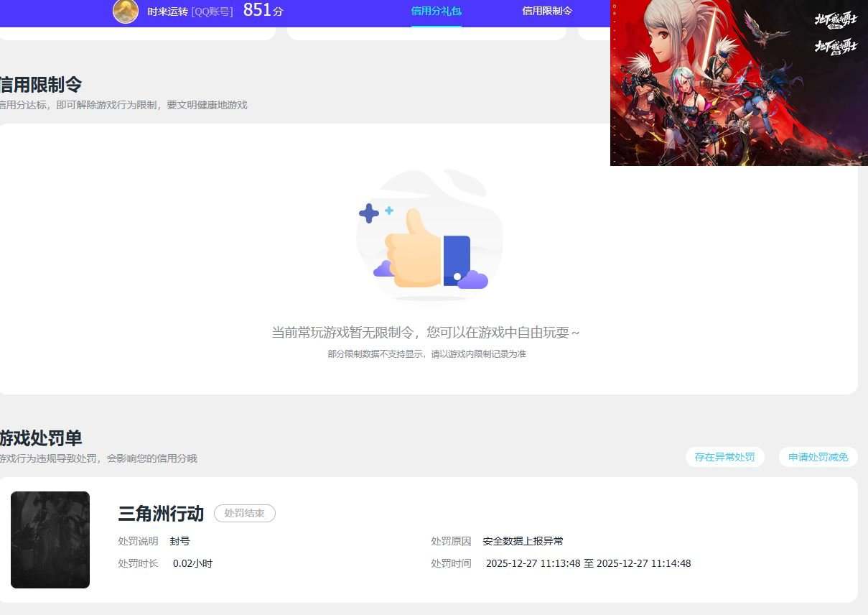Select the 安全数据上报异常 reason text

click(x=523, y=541)
